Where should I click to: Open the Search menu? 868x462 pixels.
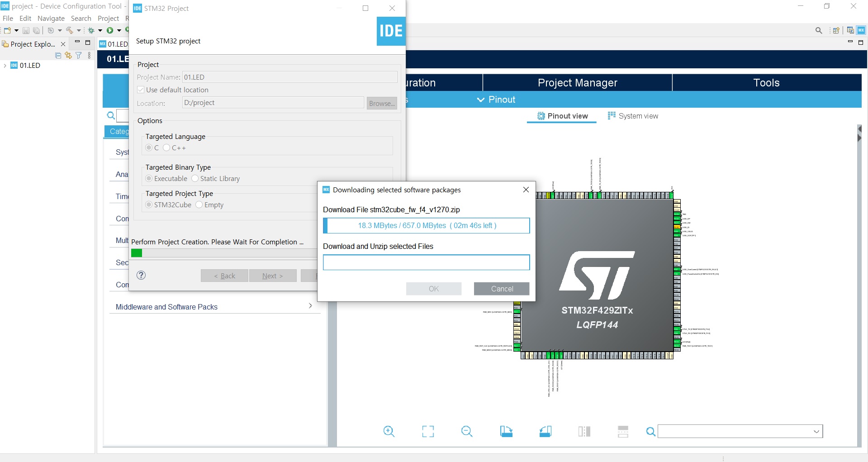click(x=81, y=18)
